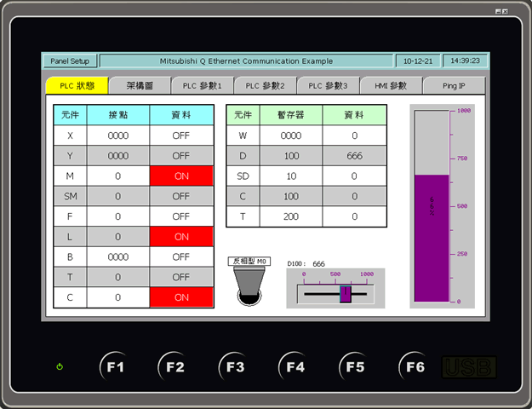This screenshot has height=409, width=532.
Task: Switch to the 架構圖 tab
Action: coord(140,86)
